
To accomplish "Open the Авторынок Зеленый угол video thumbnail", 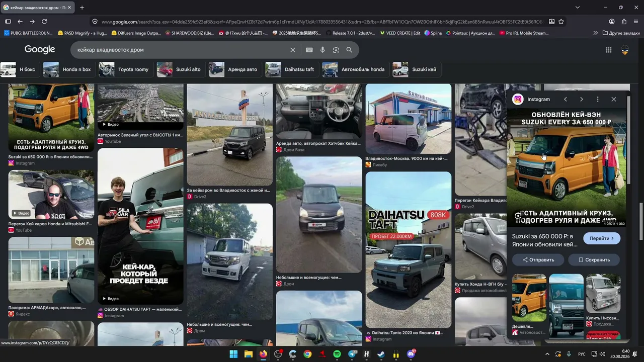I will click(140, 107).
